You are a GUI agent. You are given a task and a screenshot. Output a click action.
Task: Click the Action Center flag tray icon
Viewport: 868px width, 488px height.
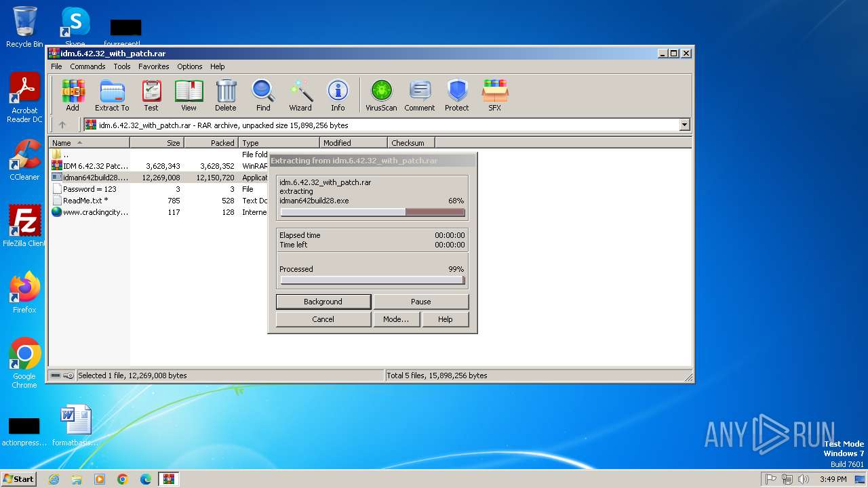point(770,479)
